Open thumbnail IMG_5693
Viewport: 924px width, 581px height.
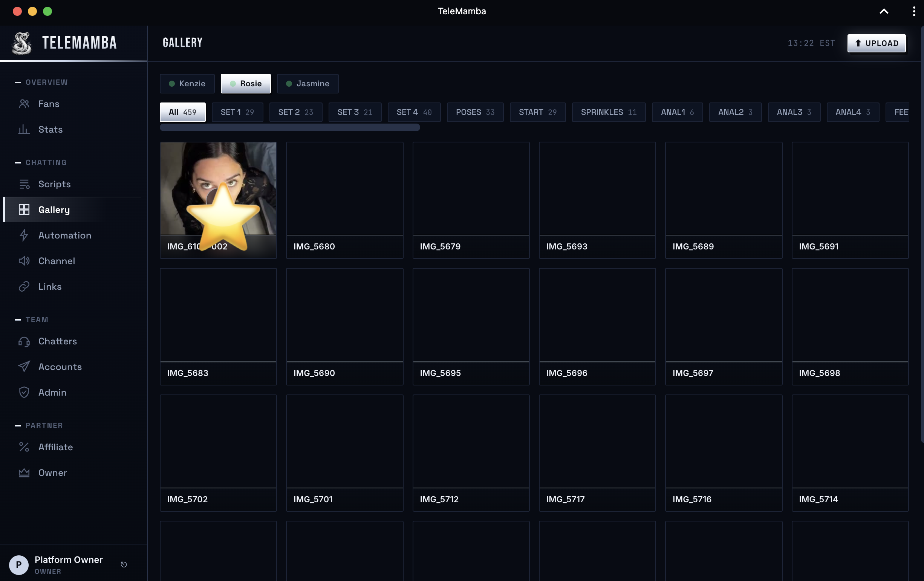coord(597,200)
